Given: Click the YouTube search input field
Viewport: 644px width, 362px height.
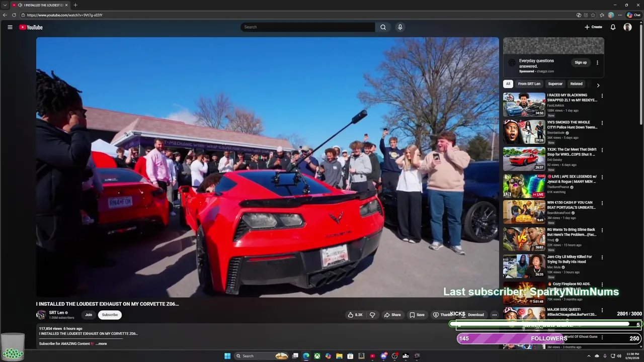Looking at the screenshot, I should pyautogui.click(x=307, y=27).
